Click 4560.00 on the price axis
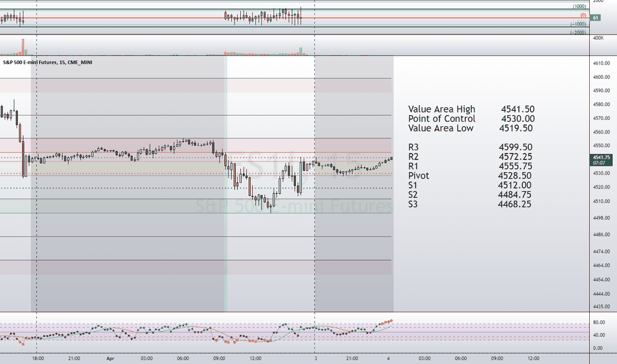Viewport: 617px width, 364px height. [601, 132]
